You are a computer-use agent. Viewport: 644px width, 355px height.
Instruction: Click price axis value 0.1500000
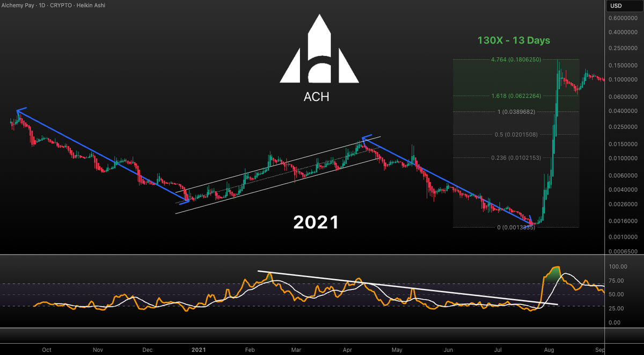(x=624, y=66)
